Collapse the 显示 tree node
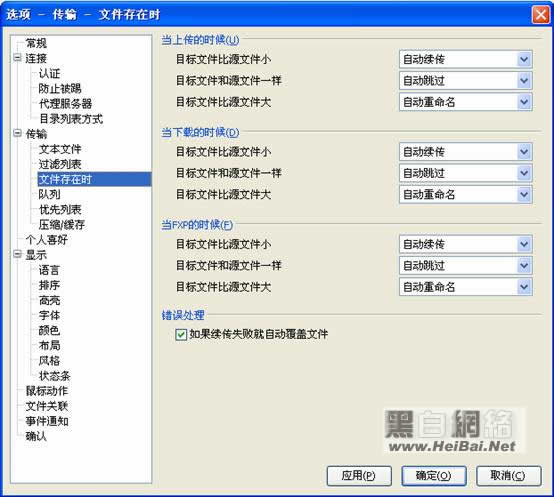 tap(17, 254)
